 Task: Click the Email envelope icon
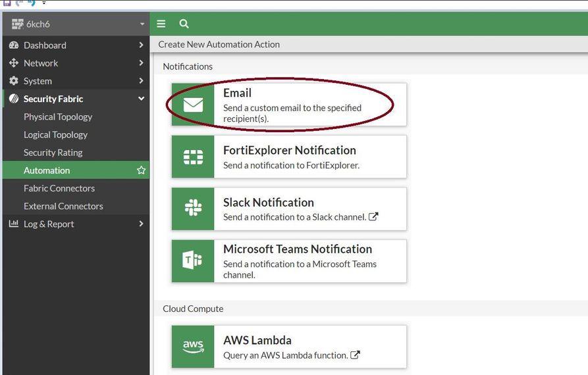[193, 105]
